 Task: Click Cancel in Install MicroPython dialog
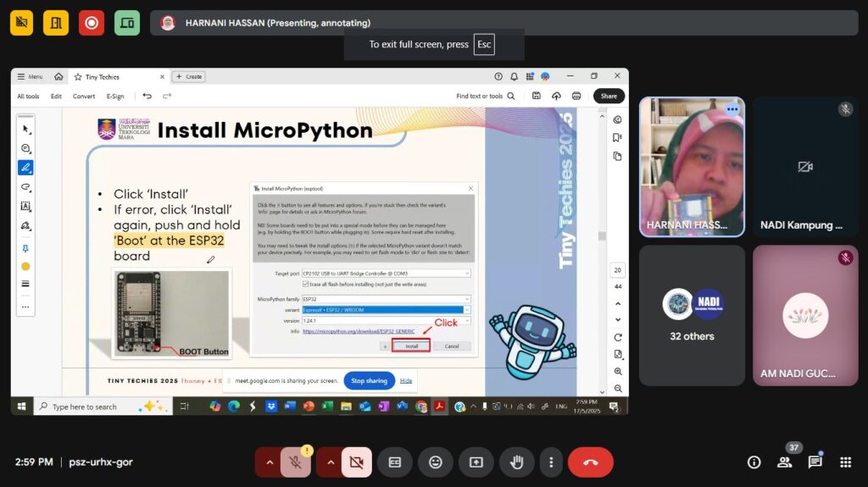point(452,346)
